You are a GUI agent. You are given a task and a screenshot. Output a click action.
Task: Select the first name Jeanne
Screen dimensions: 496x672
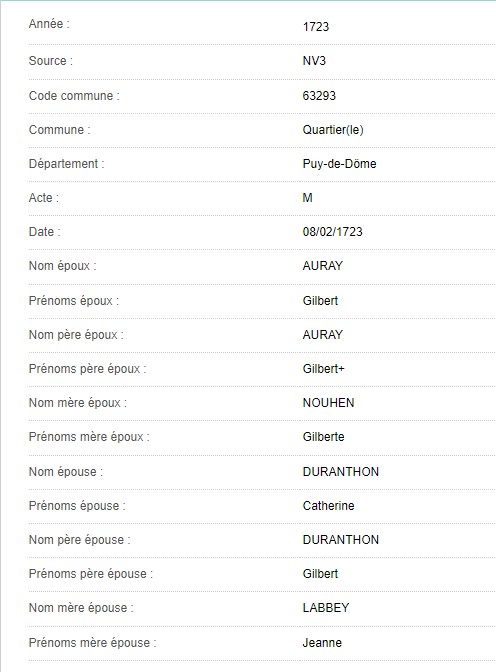click(x=322, y=643)
